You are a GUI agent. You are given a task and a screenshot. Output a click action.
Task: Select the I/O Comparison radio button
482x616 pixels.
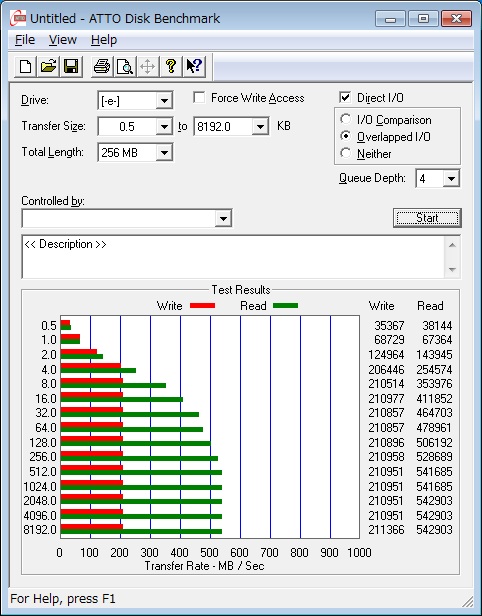346,119
